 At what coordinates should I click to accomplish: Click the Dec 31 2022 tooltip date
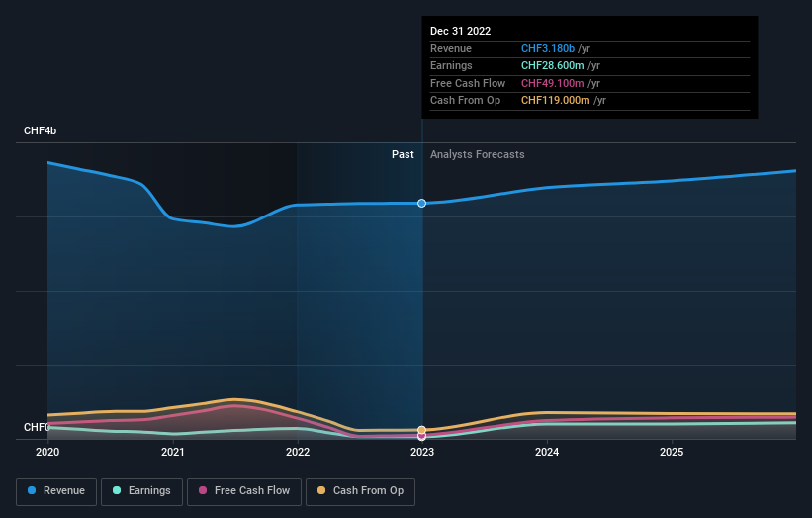tap(460, 31)
